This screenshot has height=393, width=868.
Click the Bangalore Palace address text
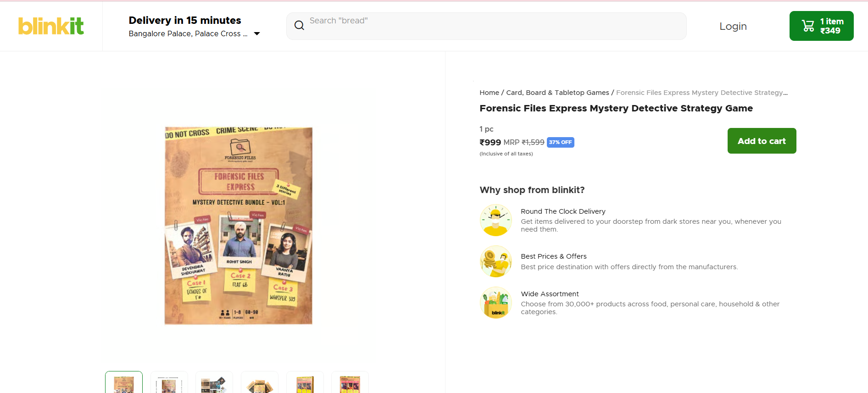(188, 33)
